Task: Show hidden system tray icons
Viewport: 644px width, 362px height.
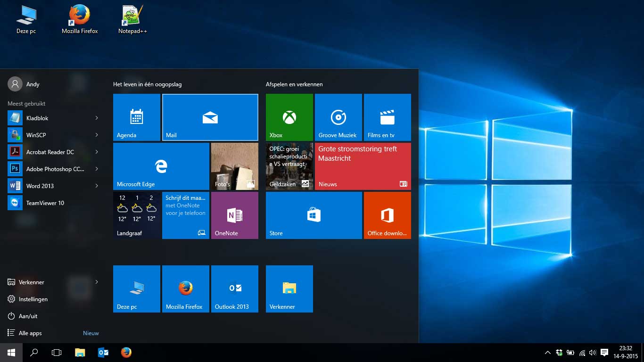Action: pos(547,353)
